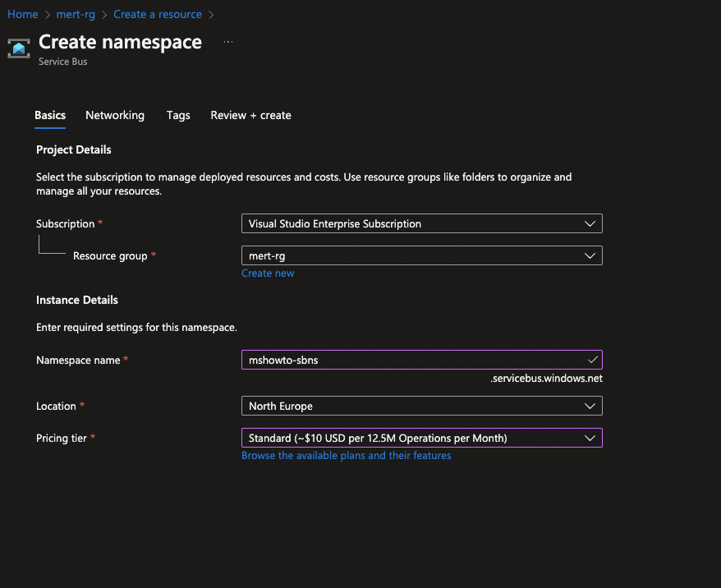Viewport: 721px width, 588px height.
Task: Go to Home breadcrumb
Action: (x=22, y=14)
